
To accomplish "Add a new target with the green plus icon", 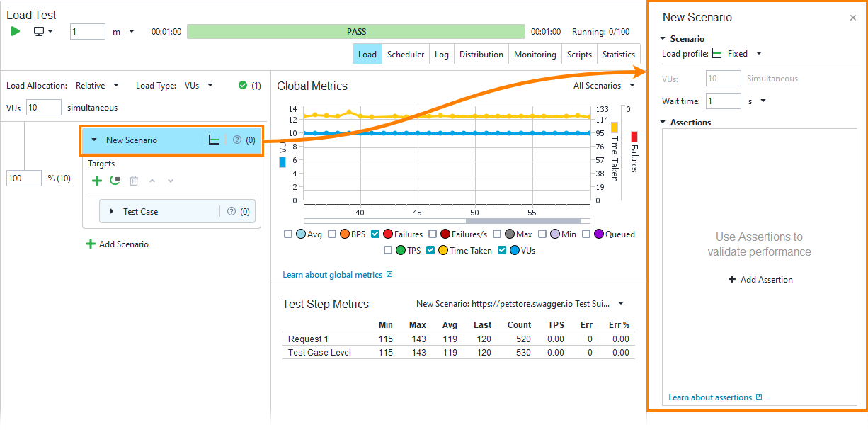I will coord(97,181).
